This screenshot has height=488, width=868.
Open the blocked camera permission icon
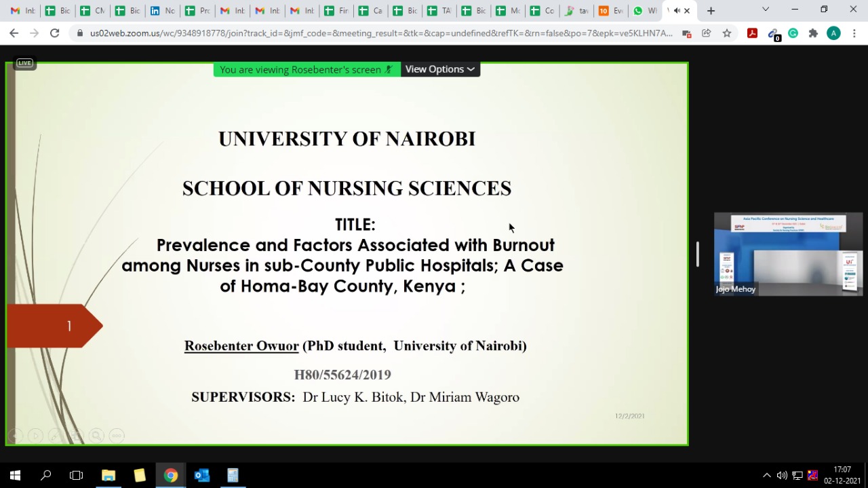pyautogui.click(x=687, y=33)
